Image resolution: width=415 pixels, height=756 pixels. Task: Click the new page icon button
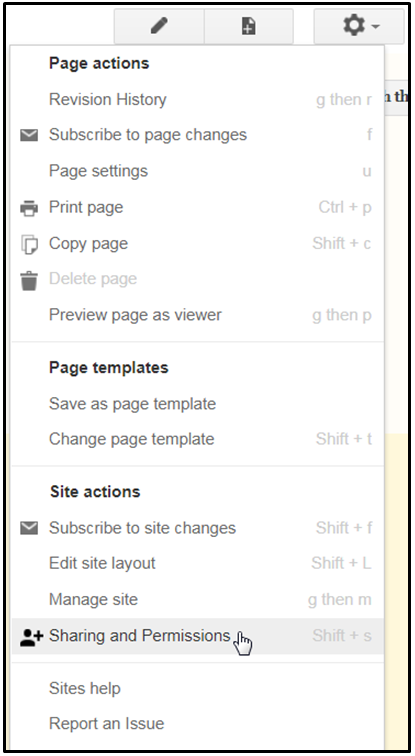[x=249, y=26]
